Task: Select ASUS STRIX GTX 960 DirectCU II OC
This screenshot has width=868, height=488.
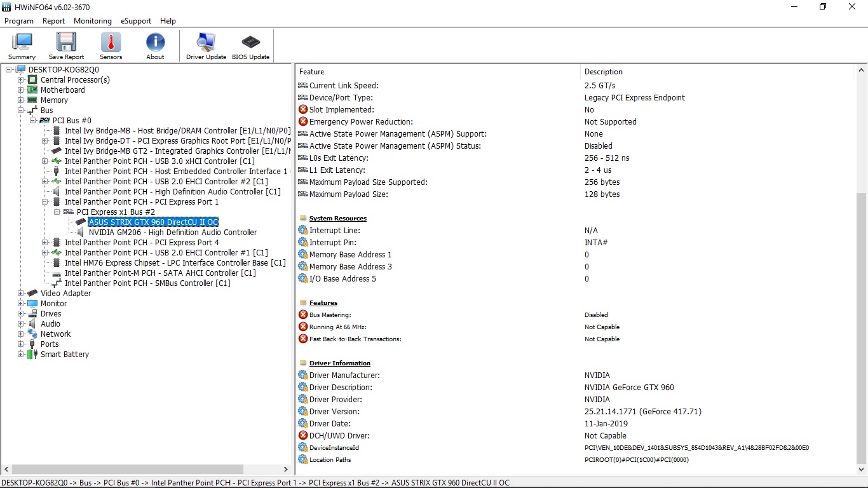Action: (153, 222)
